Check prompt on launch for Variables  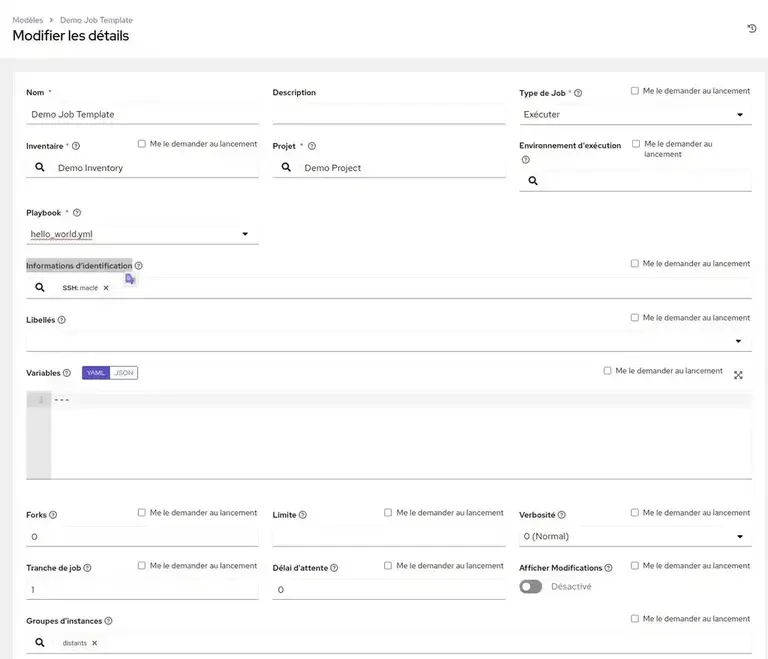pyautogui.click(x=608, y=371)
